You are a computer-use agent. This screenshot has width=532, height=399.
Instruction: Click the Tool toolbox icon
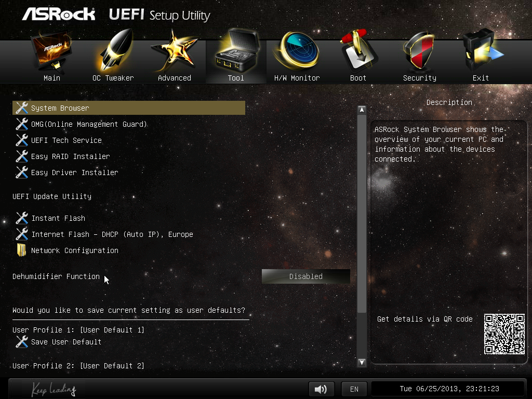coord(236,51)
